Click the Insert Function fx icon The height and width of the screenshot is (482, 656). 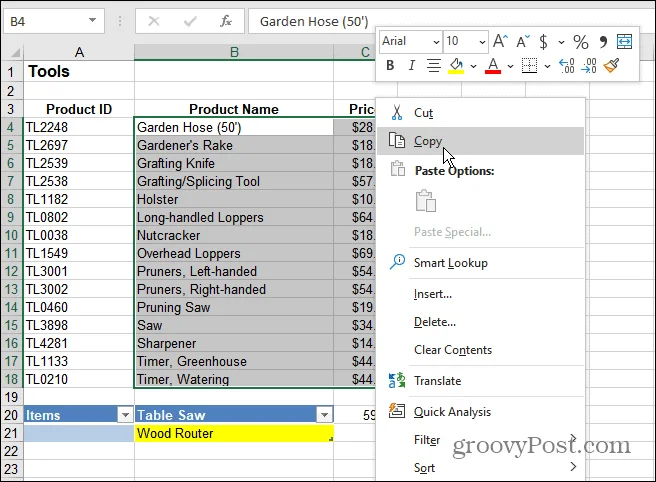226,21
